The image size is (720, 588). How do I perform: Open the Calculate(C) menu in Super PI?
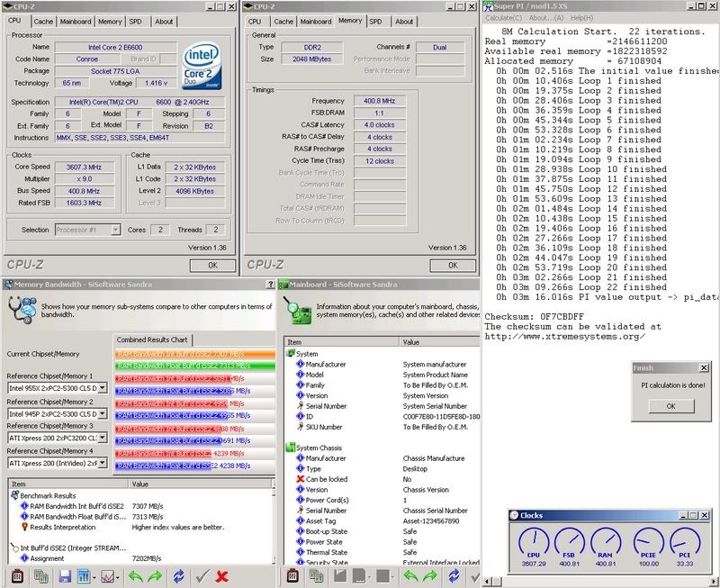coord(504,18)
